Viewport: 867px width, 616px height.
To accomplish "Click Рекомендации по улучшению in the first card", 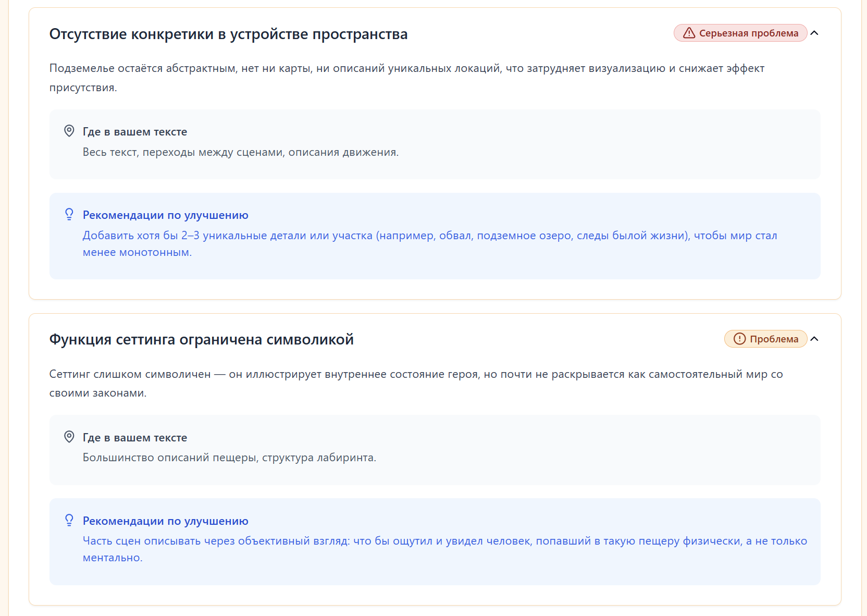I will (x=165, y=215).
